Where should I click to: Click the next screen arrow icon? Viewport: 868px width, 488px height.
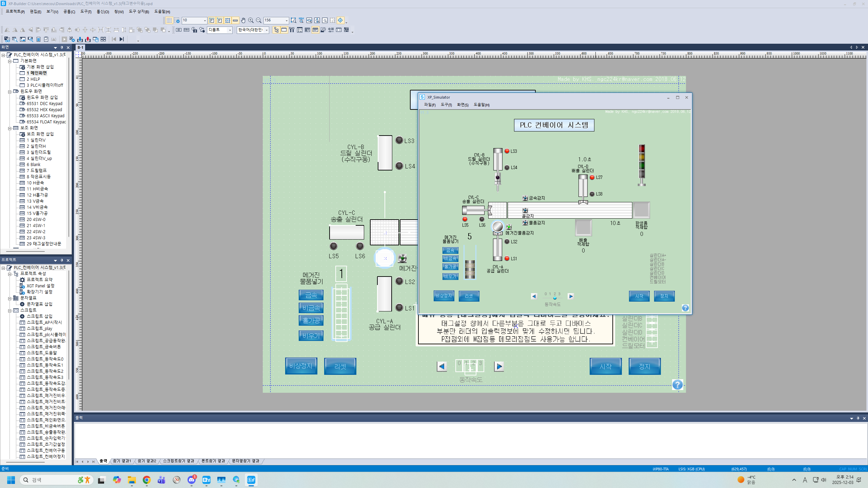click(x=122, y=39)
